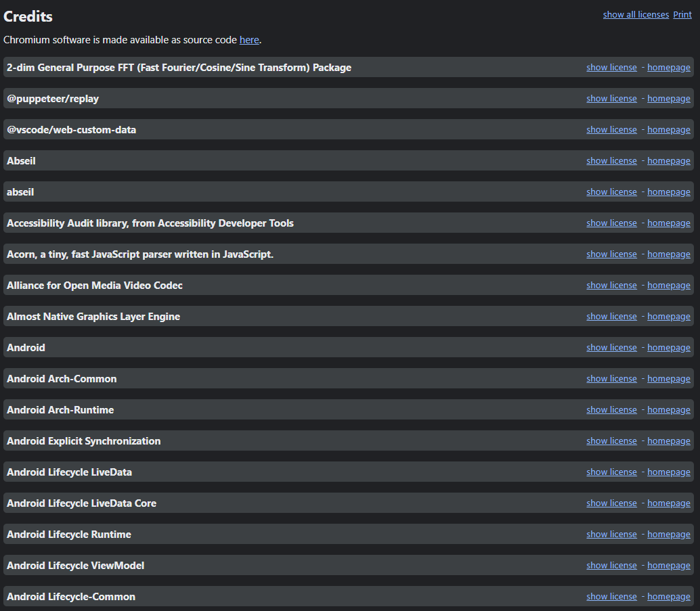The height and width of the screenshot is (611, 700).
Task: Show license for capitalized Abseil
Action: pos(611,161)
